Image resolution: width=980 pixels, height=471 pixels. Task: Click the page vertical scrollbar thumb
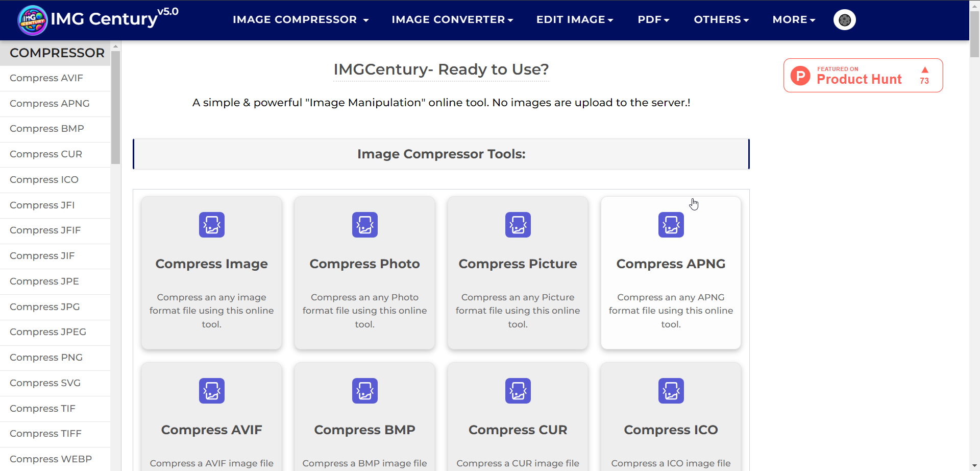974,34
